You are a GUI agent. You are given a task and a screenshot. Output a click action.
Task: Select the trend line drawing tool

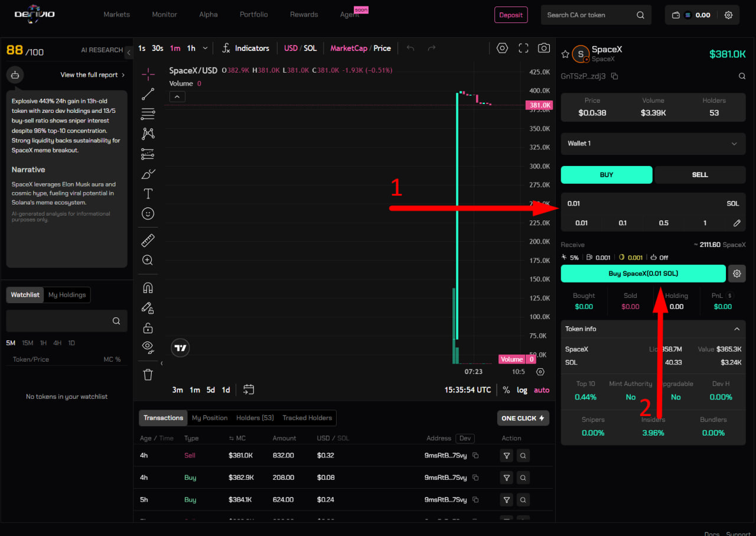148,93
